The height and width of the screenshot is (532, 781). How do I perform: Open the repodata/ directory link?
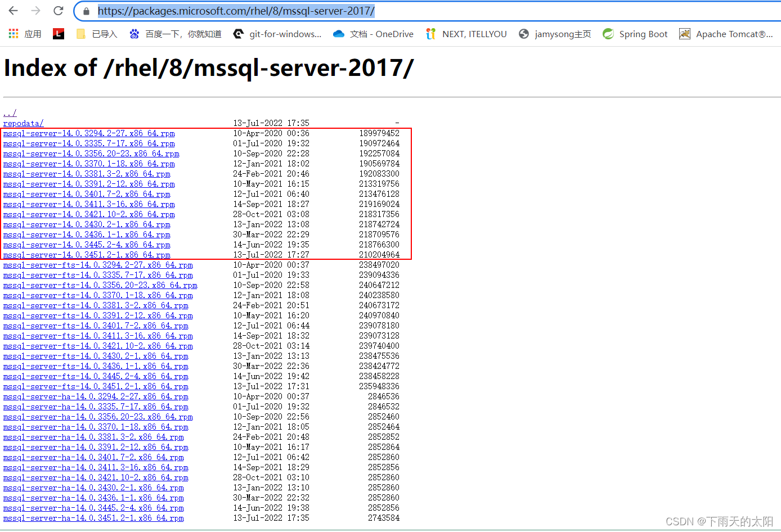tap(23, 123)
